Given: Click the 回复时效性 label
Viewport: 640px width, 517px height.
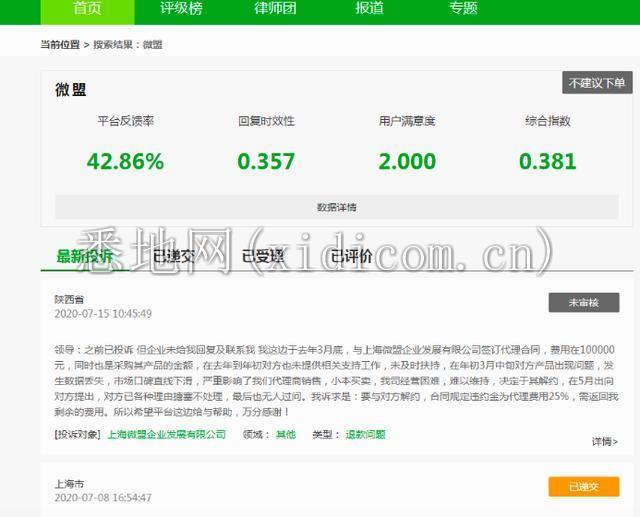Looking at the screenshot, I should [x=267, y=121].
